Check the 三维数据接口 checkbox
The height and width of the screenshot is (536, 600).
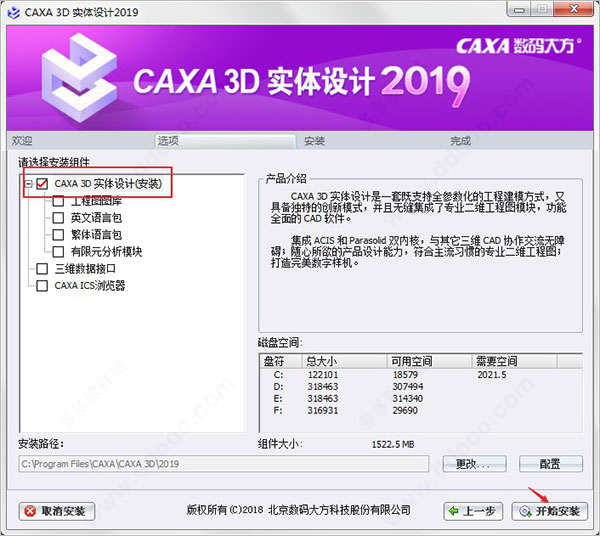click(x=42, y=269)
